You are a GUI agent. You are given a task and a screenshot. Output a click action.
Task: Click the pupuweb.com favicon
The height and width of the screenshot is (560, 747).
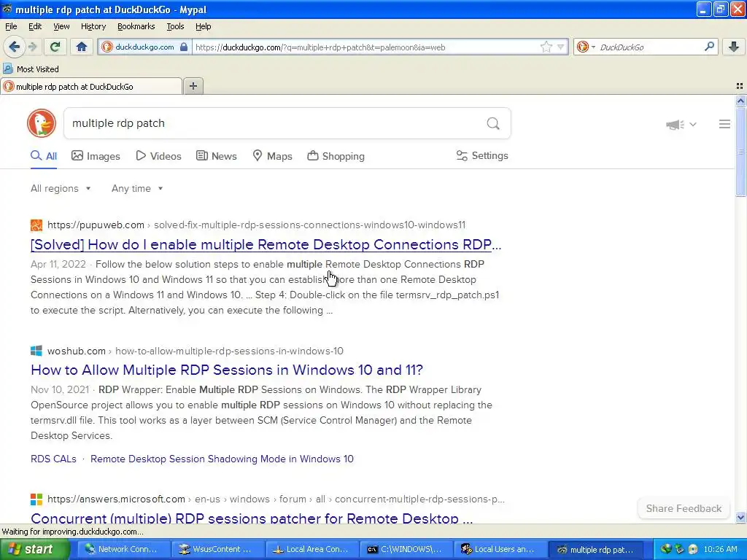click(36, 225)
